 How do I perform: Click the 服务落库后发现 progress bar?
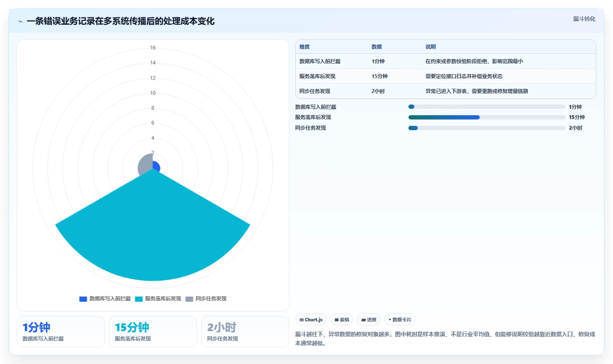(487, 117)
